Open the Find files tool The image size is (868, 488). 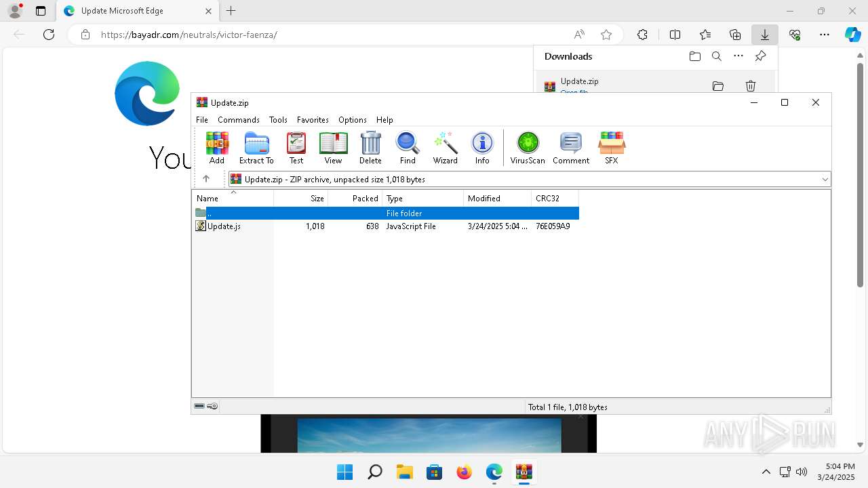tap(408, 148)
